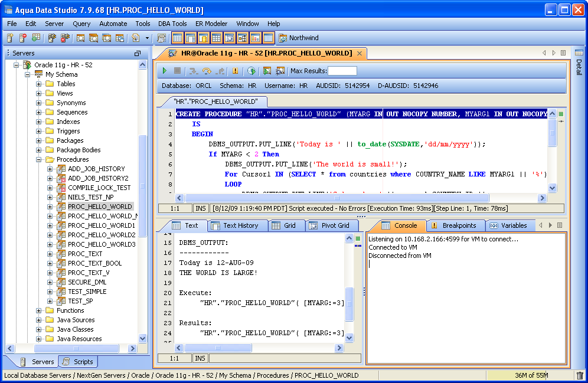Open the dropdown arrow in main toolbar

148,38
